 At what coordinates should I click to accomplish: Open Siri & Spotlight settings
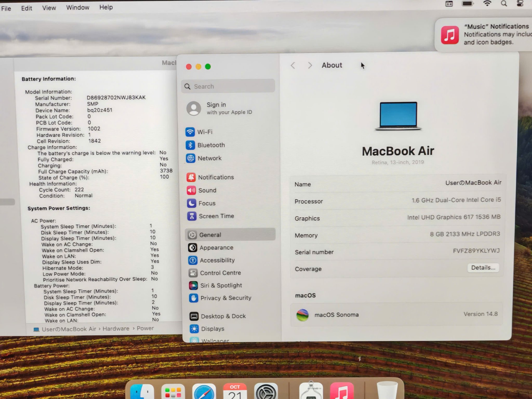221,285
